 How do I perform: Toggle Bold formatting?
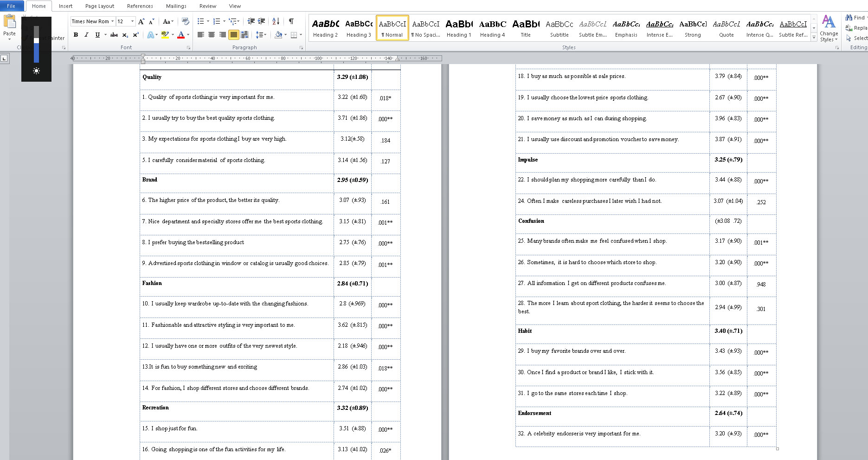coord(76,35)
